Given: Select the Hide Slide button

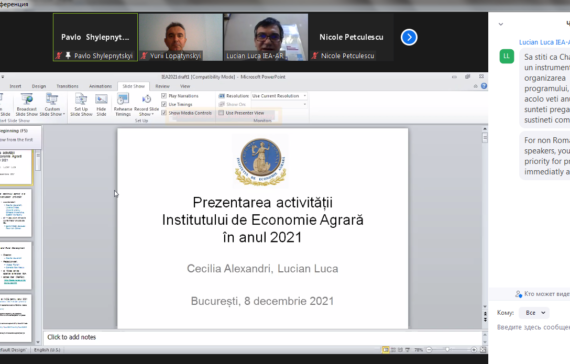Looking at the screenshot, I should click(101, 105).
